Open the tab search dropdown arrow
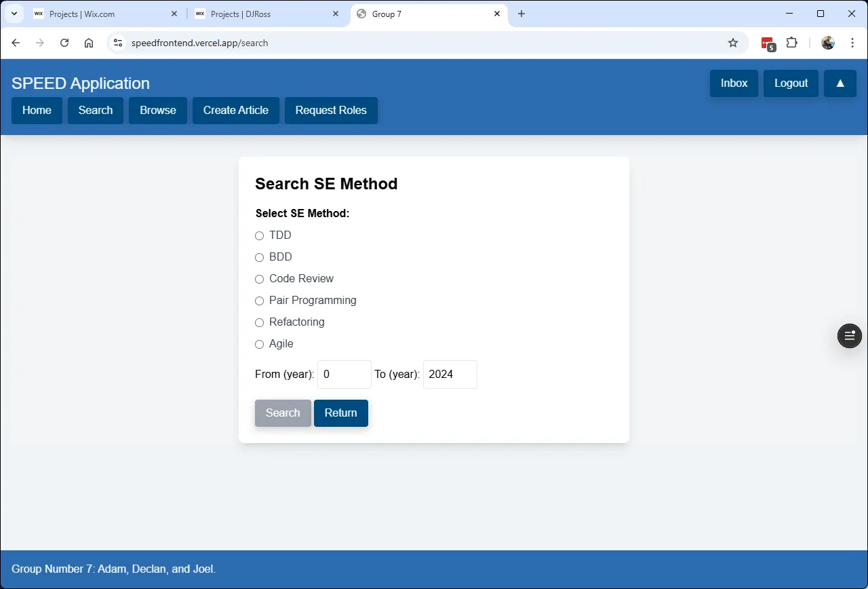 click(14, 14)
